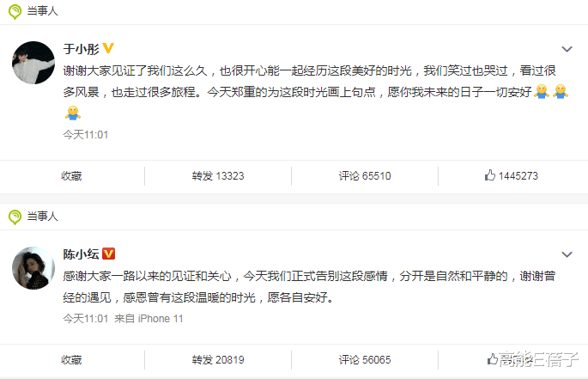Click the 当事人 tag icon above 于小彤's post

pos(15,11)
